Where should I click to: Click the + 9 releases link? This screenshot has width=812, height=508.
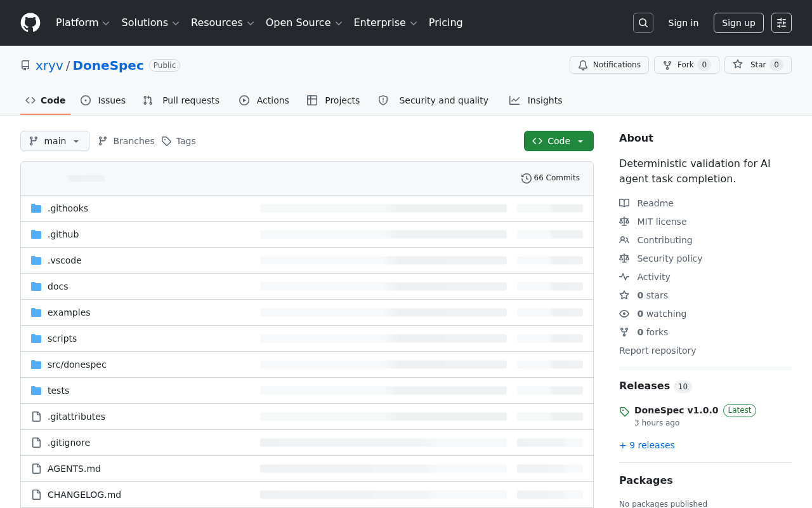647,445
